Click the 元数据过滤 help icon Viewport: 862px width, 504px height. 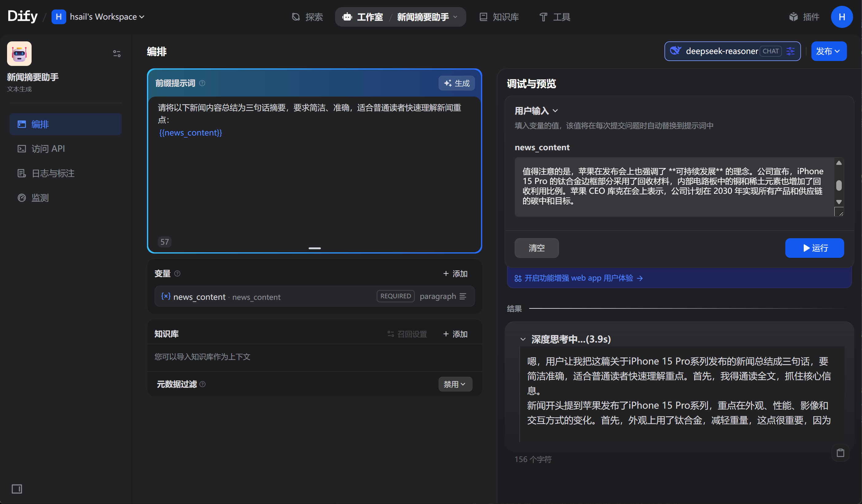[x=202, y=384]
